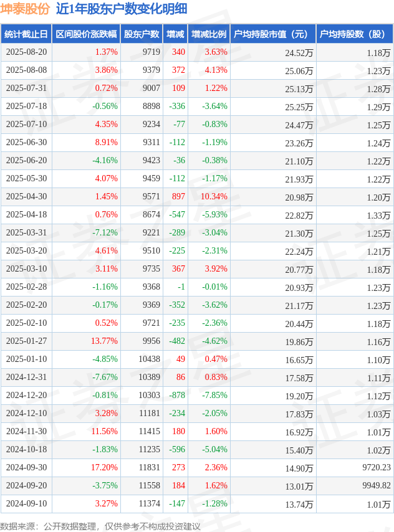The width and height of the screenshot is (394, 532).
Task: Click the 股东户数 column header
Action: click(x=142, y=34)
